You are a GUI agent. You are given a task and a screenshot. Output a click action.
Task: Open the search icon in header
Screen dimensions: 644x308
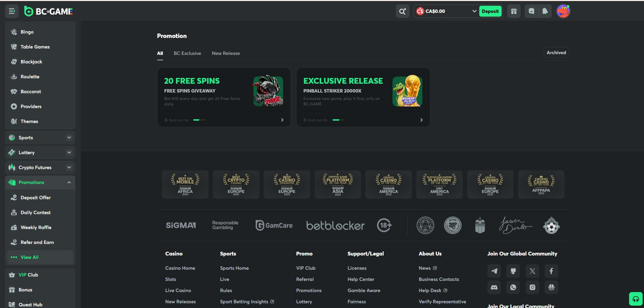click(402, 11)
